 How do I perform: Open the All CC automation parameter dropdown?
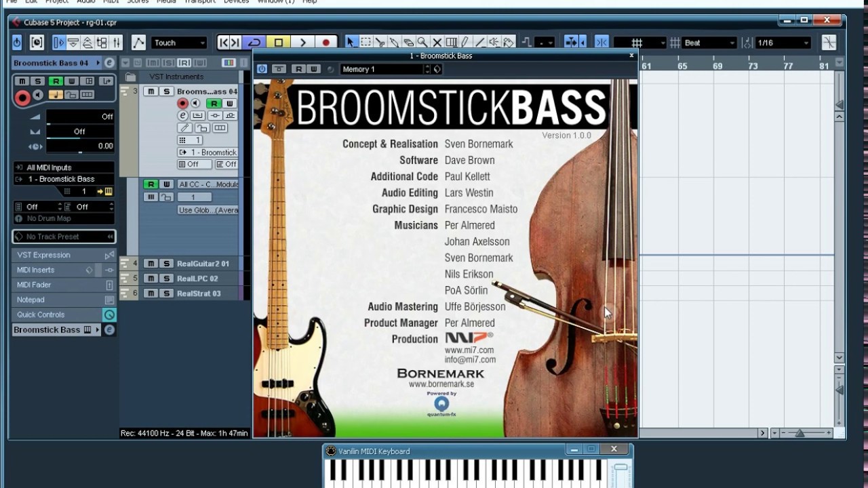[x=208, y=184]
